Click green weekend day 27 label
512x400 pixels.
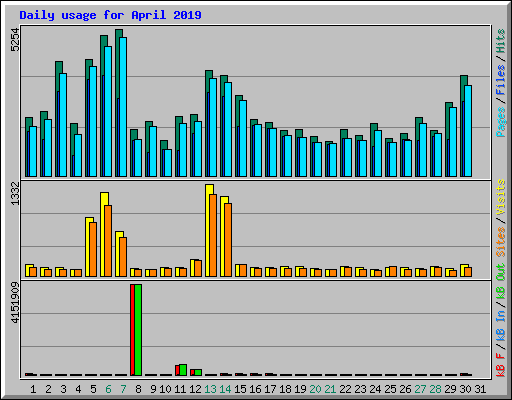click(420, 389)
